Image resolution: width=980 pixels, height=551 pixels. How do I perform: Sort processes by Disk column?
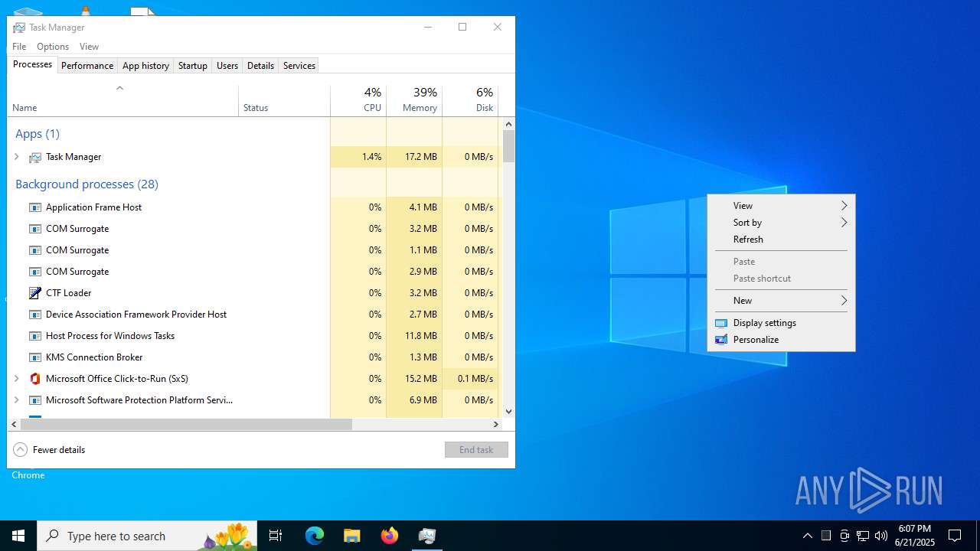pyautogui.click(x=470, y=100)
